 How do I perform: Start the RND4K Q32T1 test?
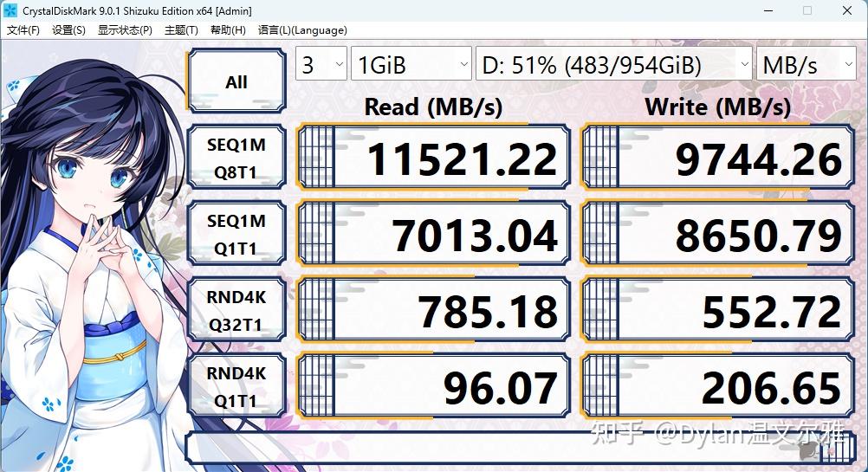click(236, 310)
